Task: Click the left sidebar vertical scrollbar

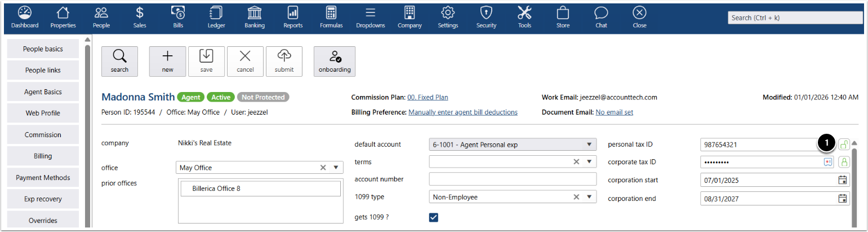Action: 87,135
